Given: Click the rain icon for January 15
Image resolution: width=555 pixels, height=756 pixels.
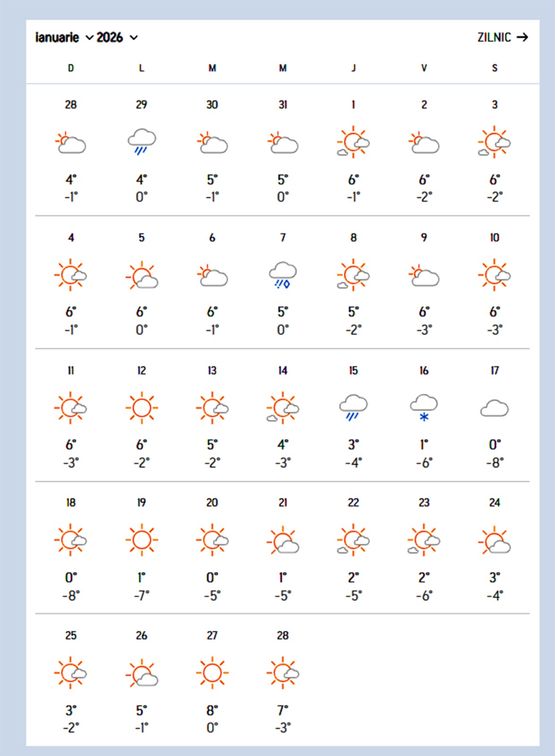Looking at the screenshot, I should tap(353, 407).
